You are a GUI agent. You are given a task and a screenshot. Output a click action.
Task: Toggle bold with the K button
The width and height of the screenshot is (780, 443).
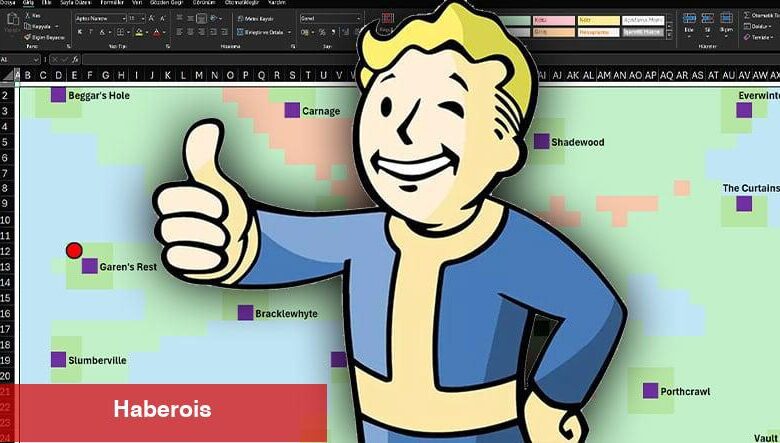(x=80, y=32)
